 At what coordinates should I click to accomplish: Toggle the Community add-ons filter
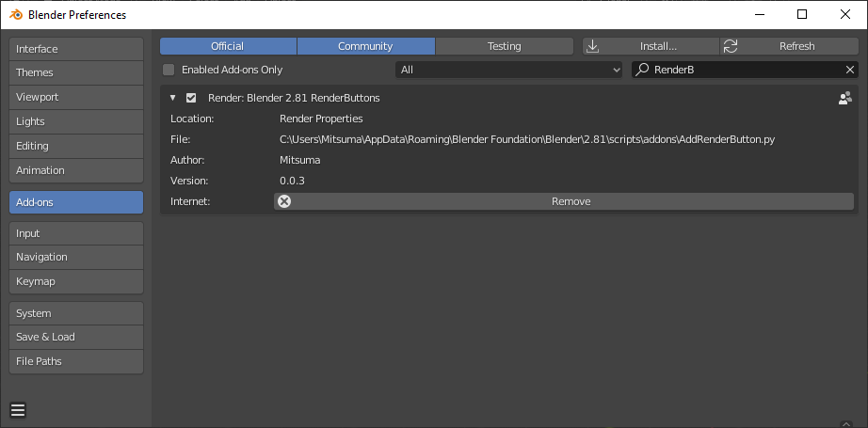(366, 46)
